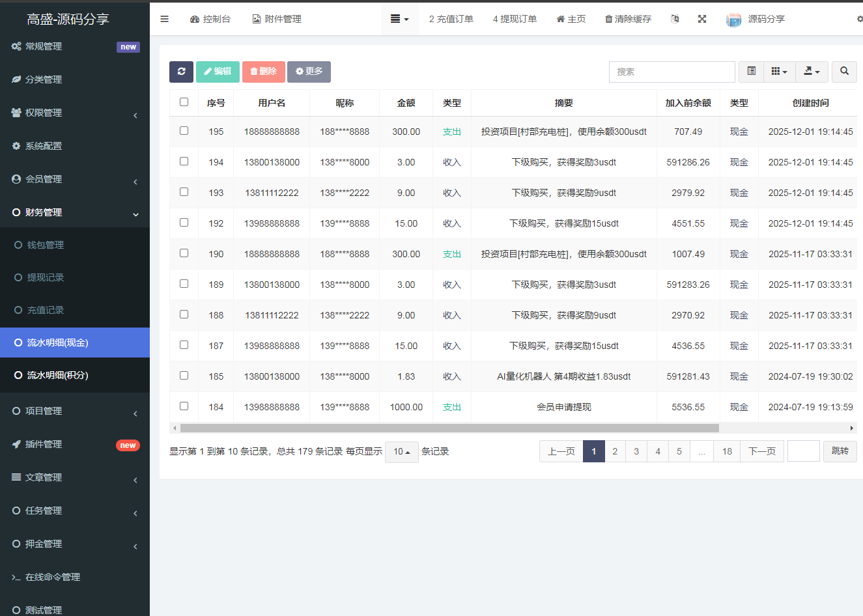Click the refresh table button
The width and height of the screenshot is (863, 616).
click(x=181, y=72)
